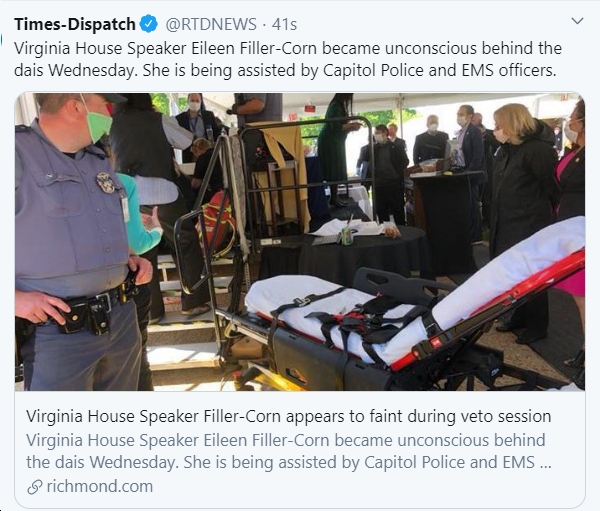Click the 41s tweet timestamp
600x511 pixels.
click(284, 24)
